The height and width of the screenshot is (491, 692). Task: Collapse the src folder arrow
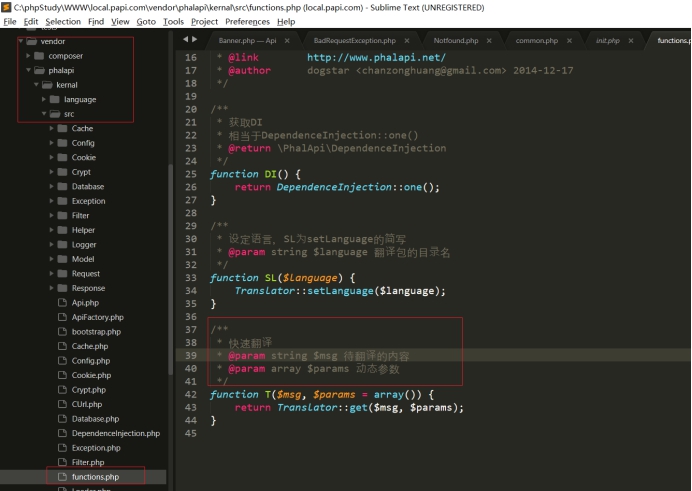[44, 114]
